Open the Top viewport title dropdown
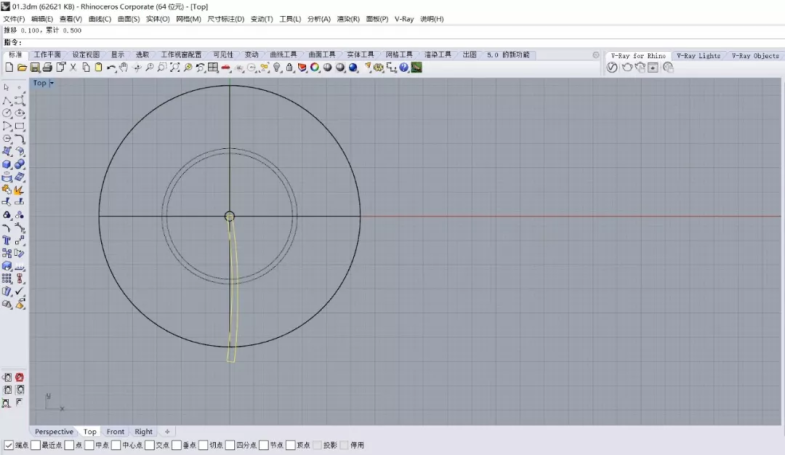The height and width of the screenshot is (455, 785). tap(51, 83)
